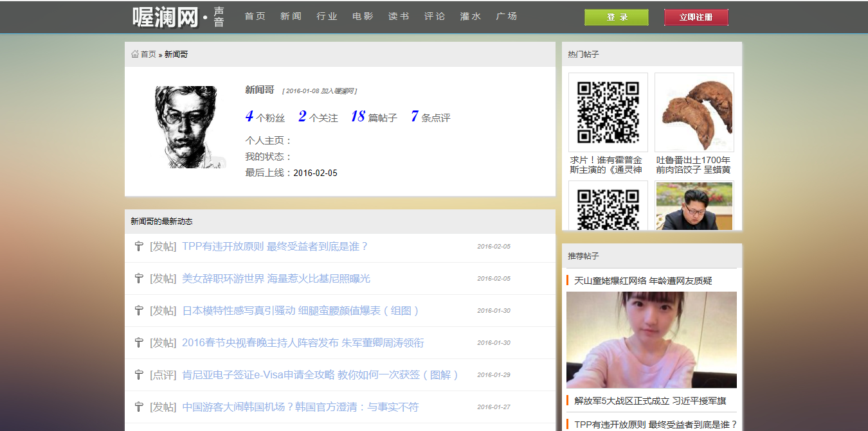Click the 18 篇帖子 count
Screen dimensions: 868x431
tap(374, 117)
